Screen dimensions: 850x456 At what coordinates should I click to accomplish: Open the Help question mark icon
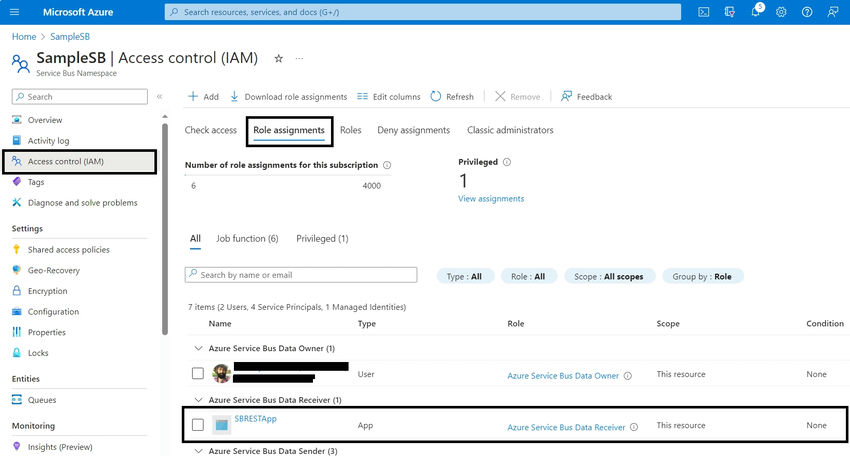coord(807,12)
